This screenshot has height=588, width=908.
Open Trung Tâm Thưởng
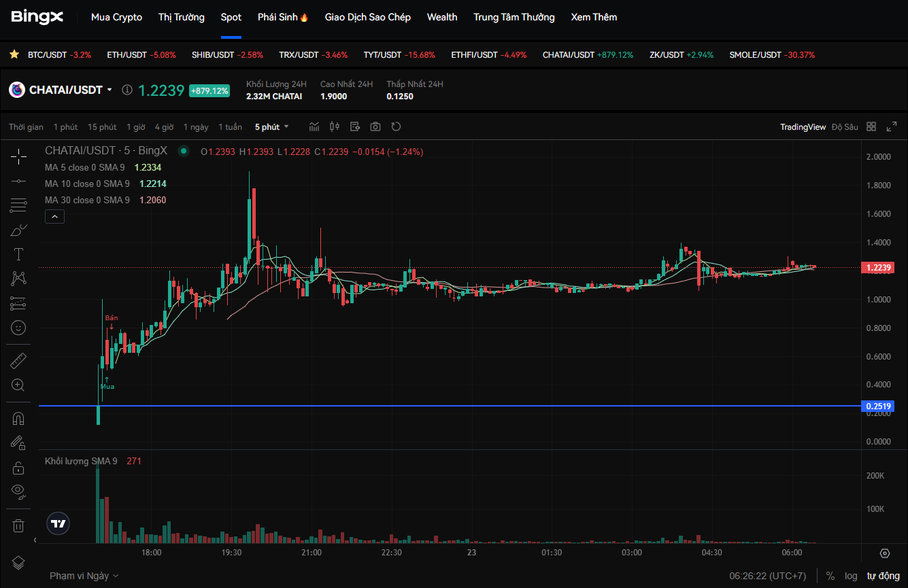(x=514, y=17)
